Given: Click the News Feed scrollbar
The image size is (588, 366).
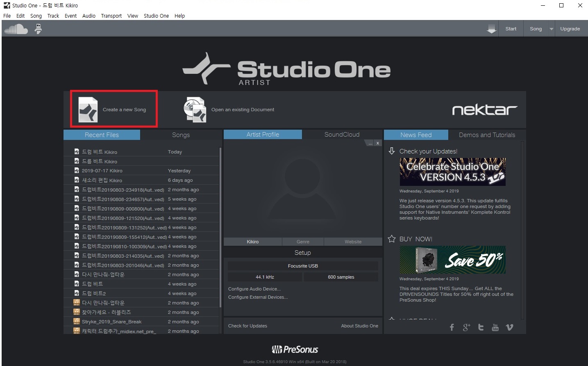Looking at the screenshot, I should pos(522,230).
